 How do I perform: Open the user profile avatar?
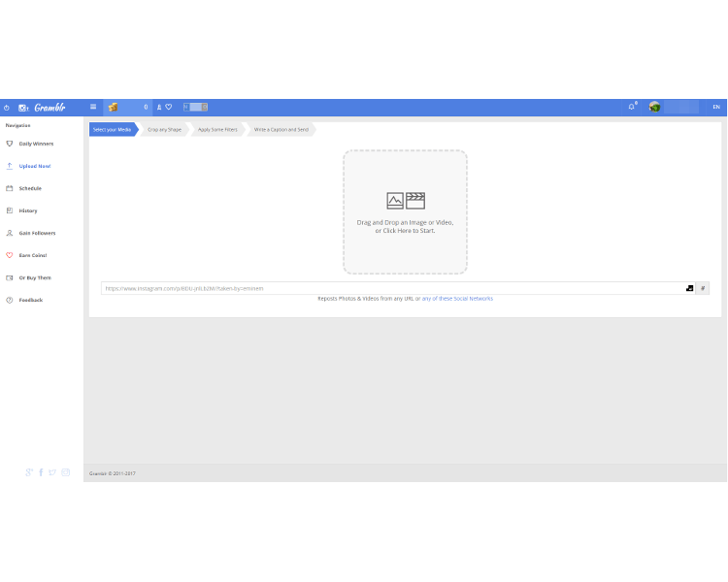[x=654, y=108]
